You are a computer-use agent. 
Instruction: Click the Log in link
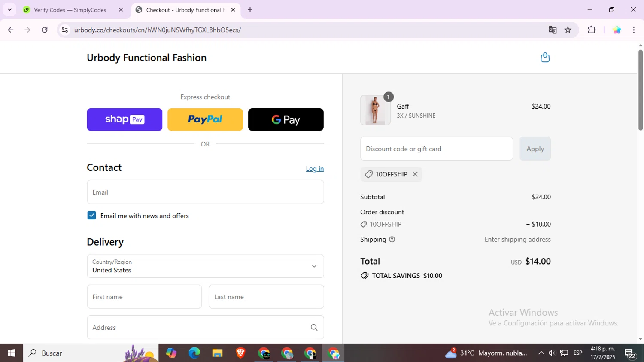coord(315,169)
